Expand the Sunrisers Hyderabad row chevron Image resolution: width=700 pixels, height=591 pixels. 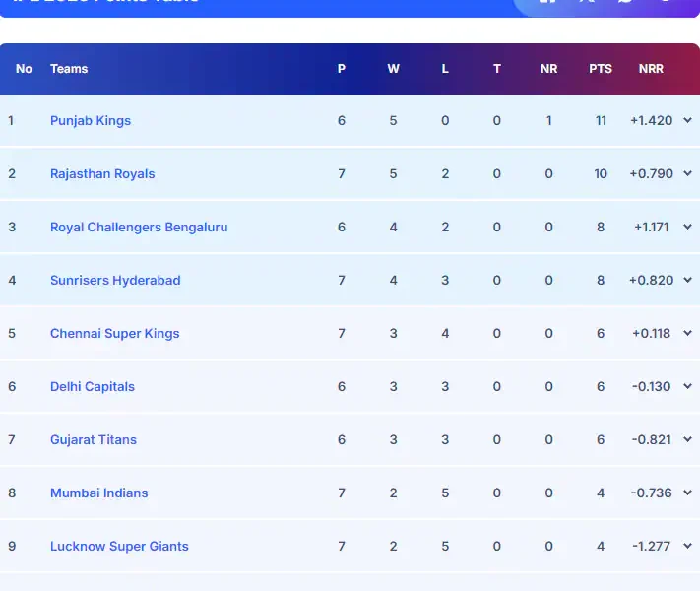click(x=687, y=280)
